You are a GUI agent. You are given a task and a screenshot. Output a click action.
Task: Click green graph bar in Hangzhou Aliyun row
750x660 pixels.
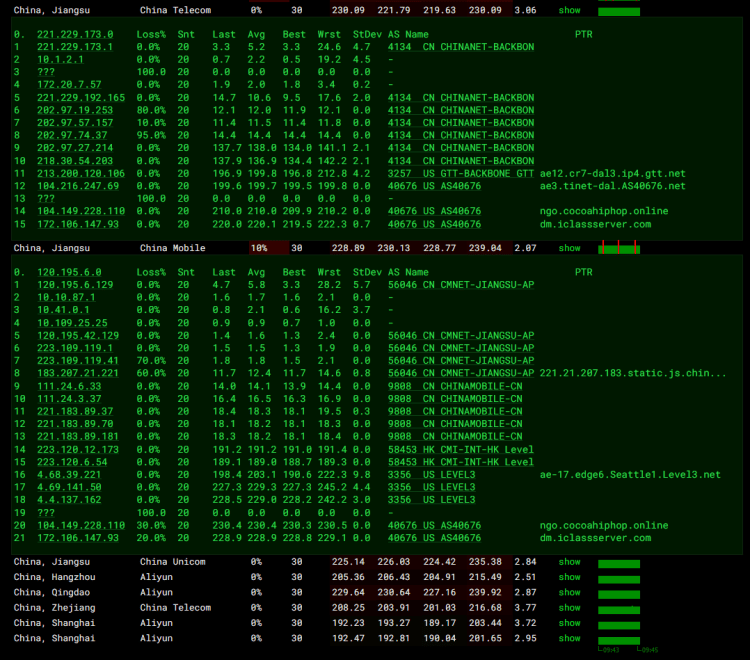coord(618,578)
